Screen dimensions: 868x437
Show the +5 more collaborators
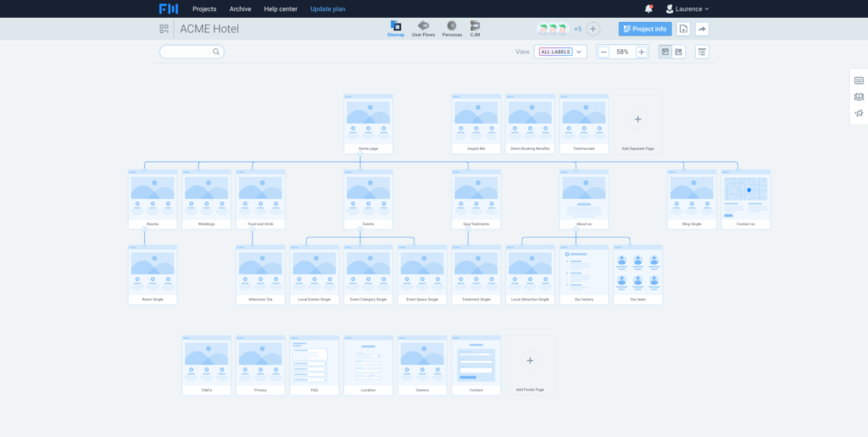[x=577, y=29]
